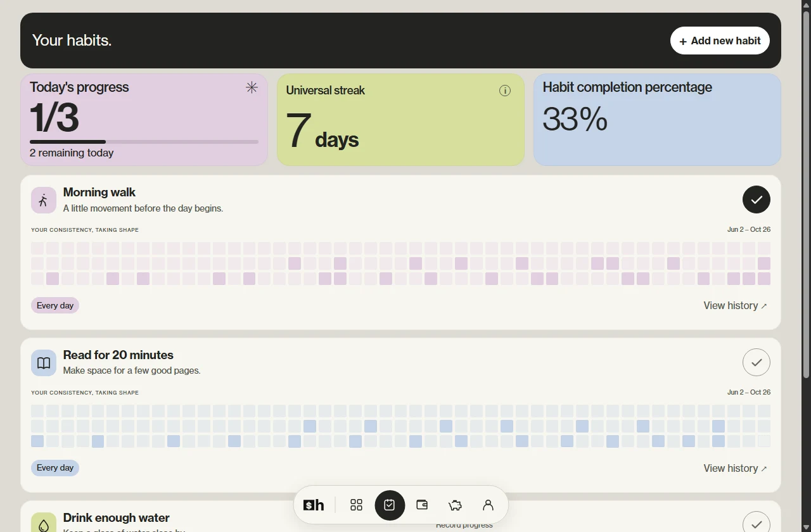Click the Drink enough water title

[117, 517]
